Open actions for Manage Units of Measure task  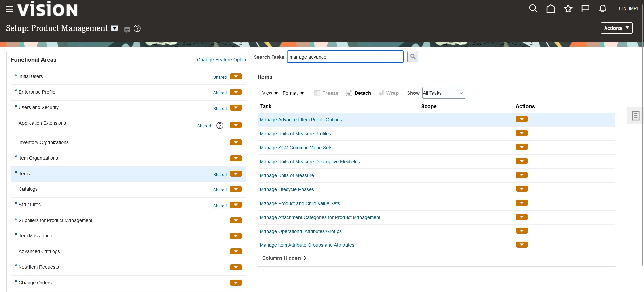pyautogui.click(x=522, y=175)
